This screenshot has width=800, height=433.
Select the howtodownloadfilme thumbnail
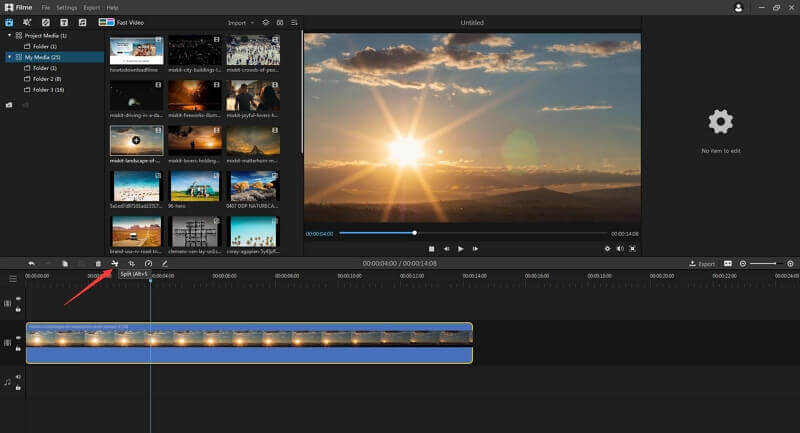[136, 50]
